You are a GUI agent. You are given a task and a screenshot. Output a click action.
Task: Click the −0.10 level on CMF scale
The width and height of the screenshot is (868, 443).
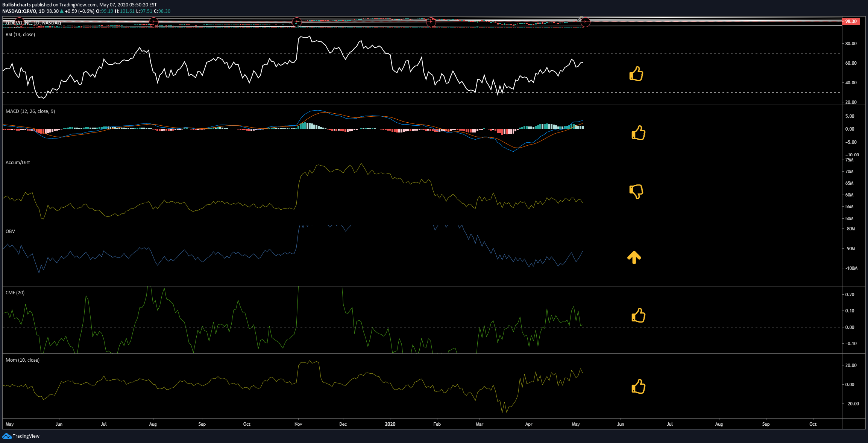pos(851,344)
